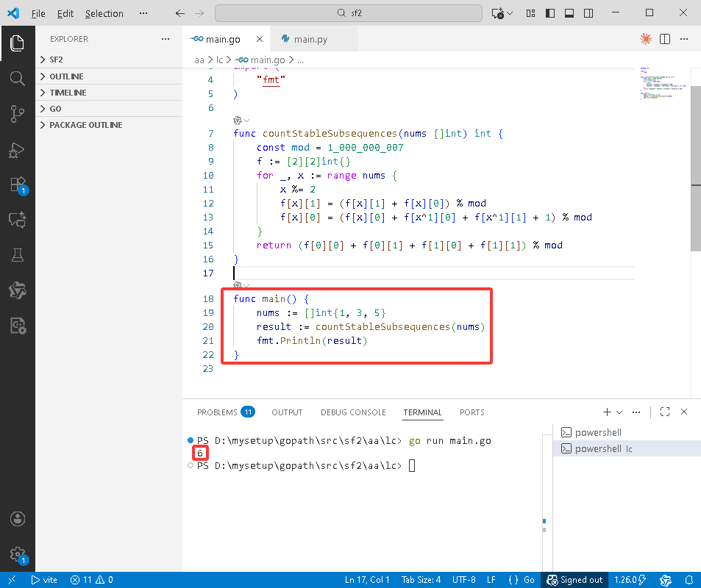Click the code minimap preview
This screenshot has width=701, height=588.
(663, 83)
